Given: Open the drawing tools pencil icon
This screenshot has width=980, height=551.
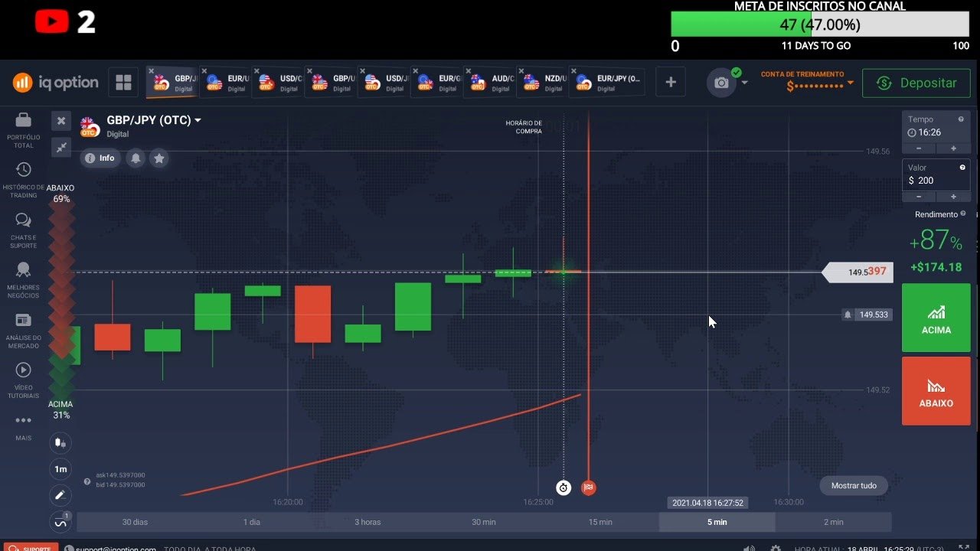Looking at the screenshot, I should click(60, 495).
